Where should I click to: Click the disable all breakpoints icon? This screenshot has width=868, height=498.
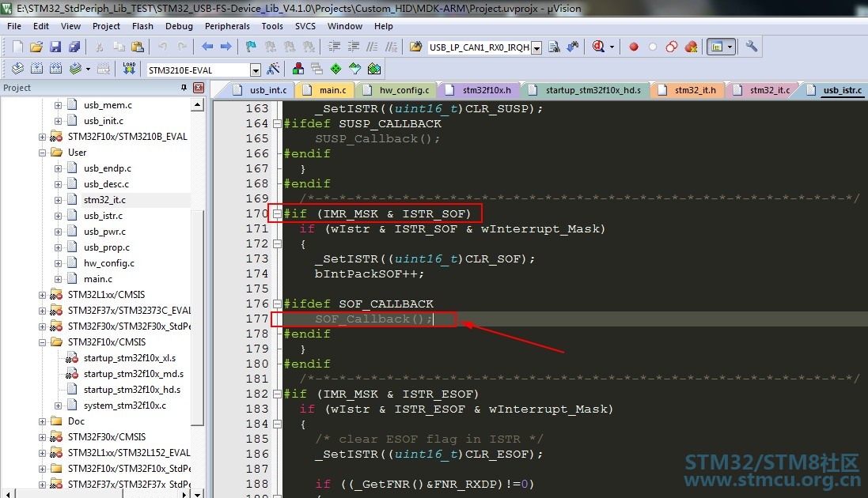click(672, 47)
